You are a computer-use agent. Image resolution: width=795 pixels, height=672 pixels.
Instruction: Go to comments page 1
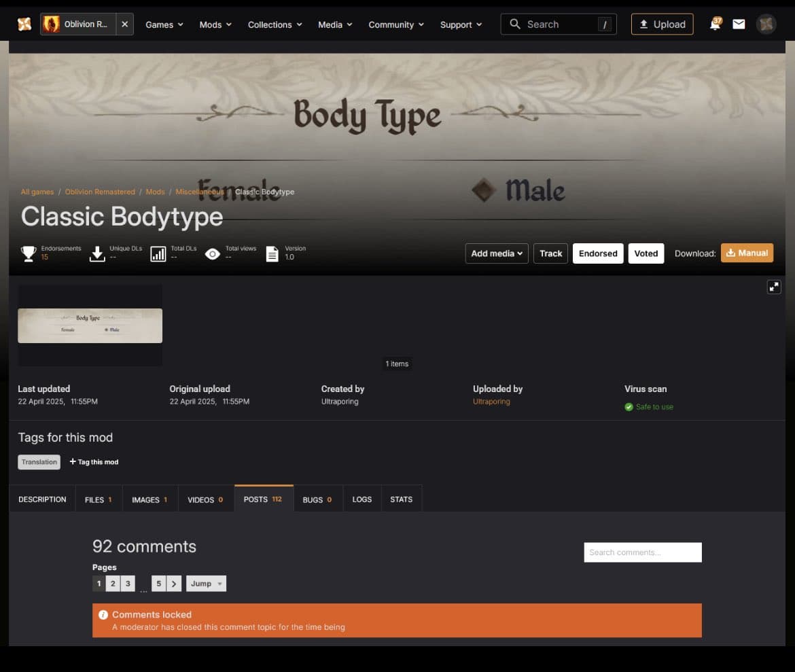tap(99, 583)
